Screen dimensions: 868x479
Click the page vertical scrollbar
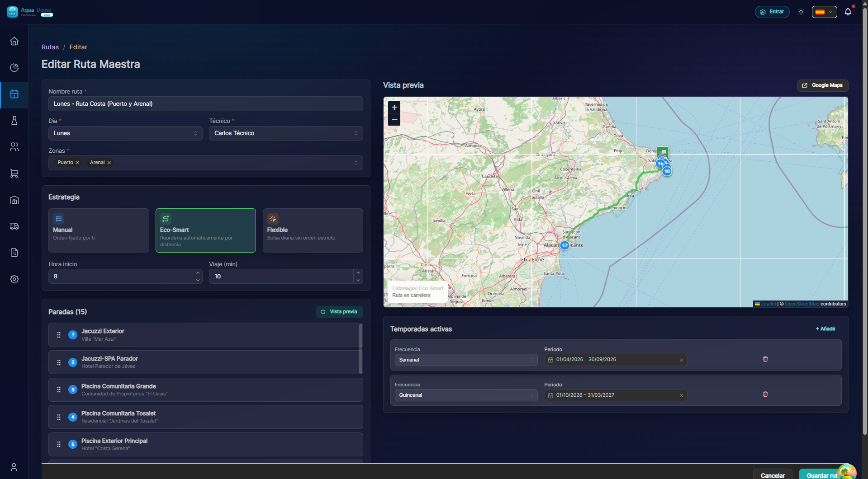click(x=865, y=221)
